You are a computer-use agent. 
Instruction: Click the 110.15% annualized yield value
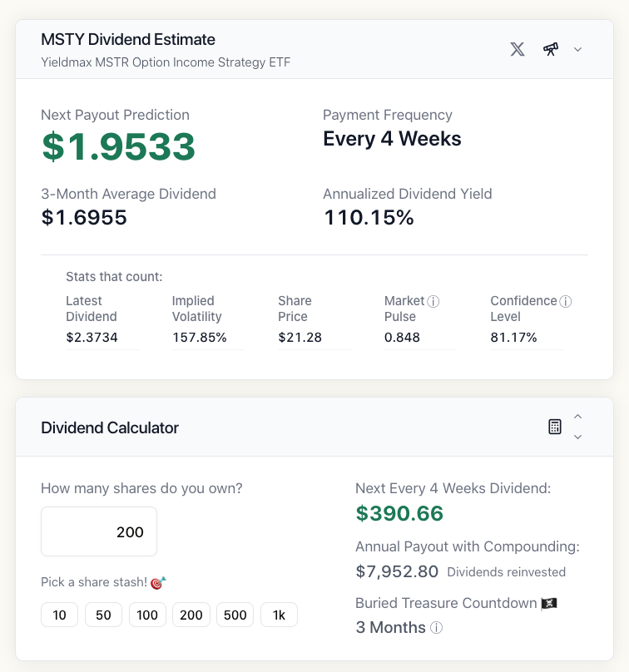(x=369, y=217)
